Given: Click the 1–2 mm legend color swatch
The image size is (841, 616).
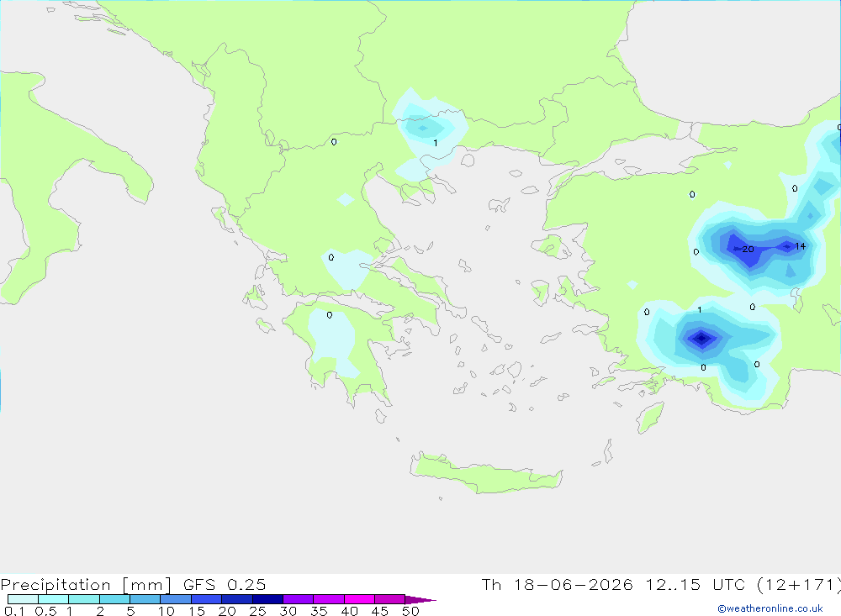Looking at the screenshot, I should (84, 599).
